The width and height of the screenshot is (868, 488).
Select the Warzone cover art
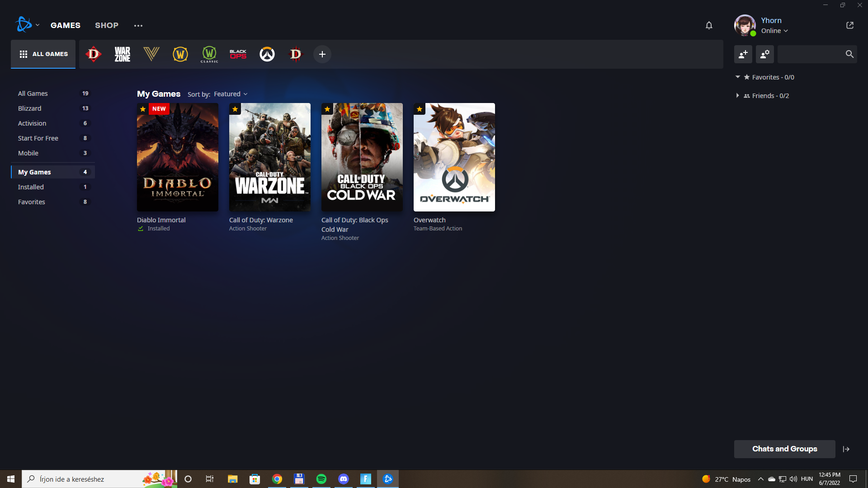click(270, 157)
